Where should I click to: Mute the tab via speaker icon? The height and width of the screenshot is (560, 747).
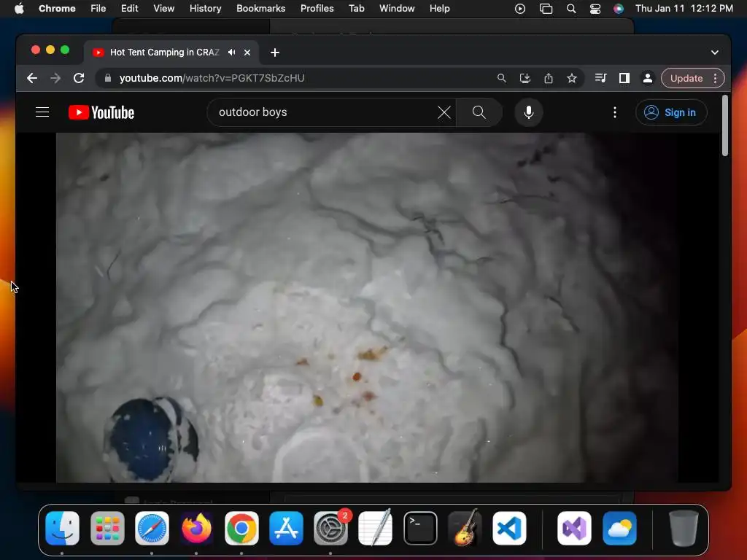click(x=231, y=52)
